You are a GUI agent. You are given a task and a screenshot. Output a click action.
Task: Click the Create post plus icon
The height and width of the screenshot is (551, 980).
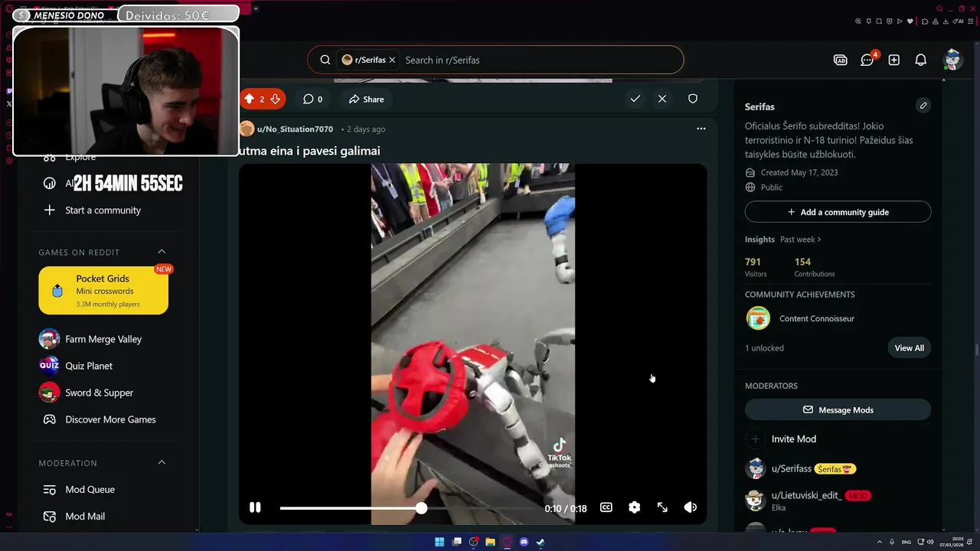(x=894, y=60)
